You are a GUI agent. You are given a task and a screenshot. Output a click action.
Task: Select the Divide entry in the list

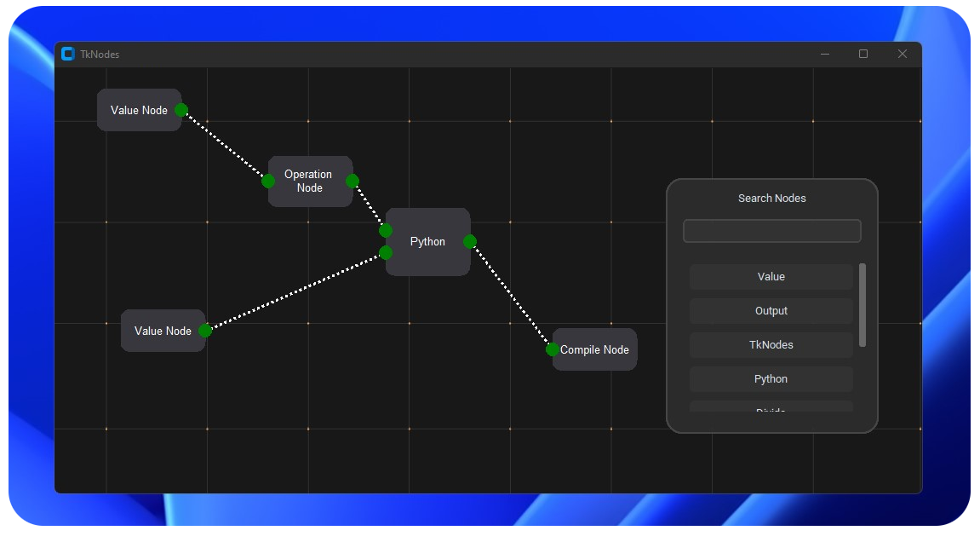pos(771,410)
